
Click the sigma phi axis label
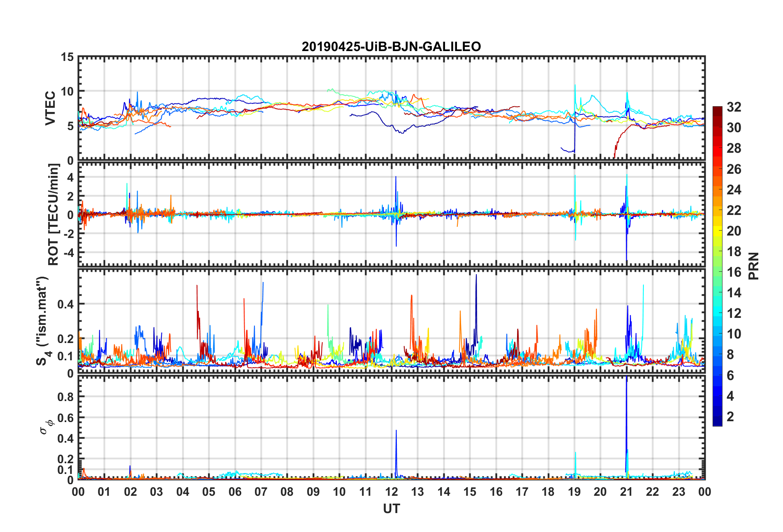[x=46, y=427]
